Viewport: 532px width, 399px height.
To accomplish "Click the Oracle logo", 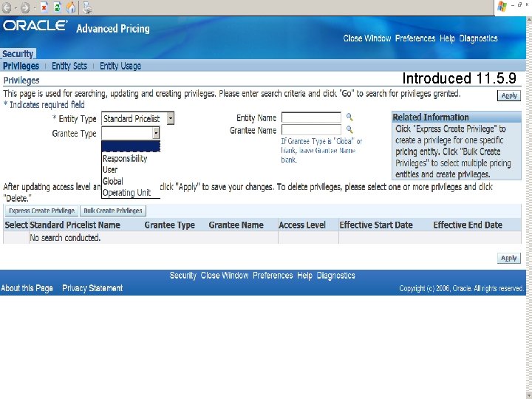I will tap(35, 26).
